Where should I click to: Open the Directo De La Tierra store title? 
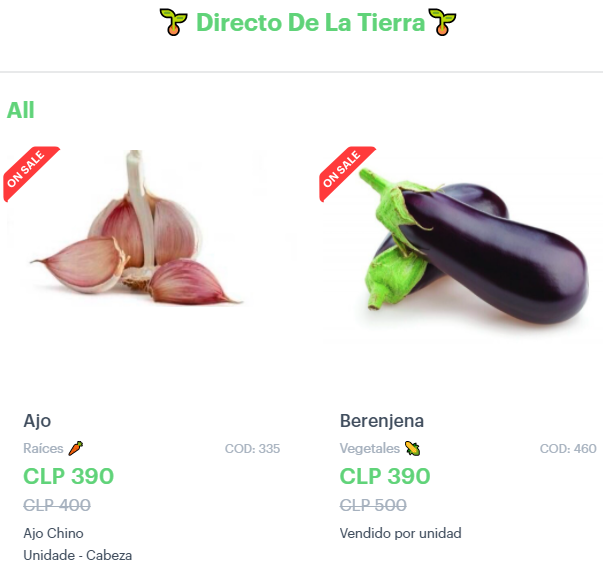click(310, 22)
